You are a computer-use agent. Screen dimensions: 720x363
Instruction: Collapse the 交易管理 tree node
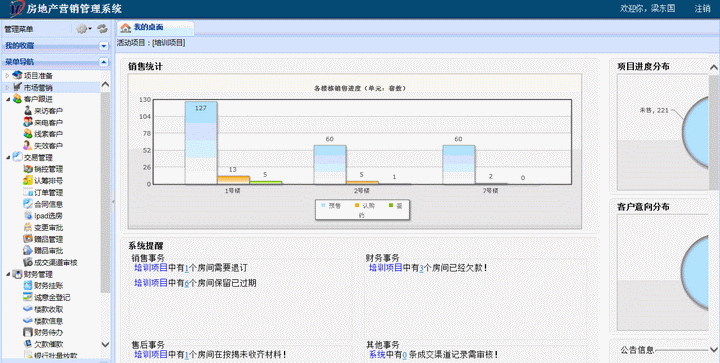click(8, 157)
